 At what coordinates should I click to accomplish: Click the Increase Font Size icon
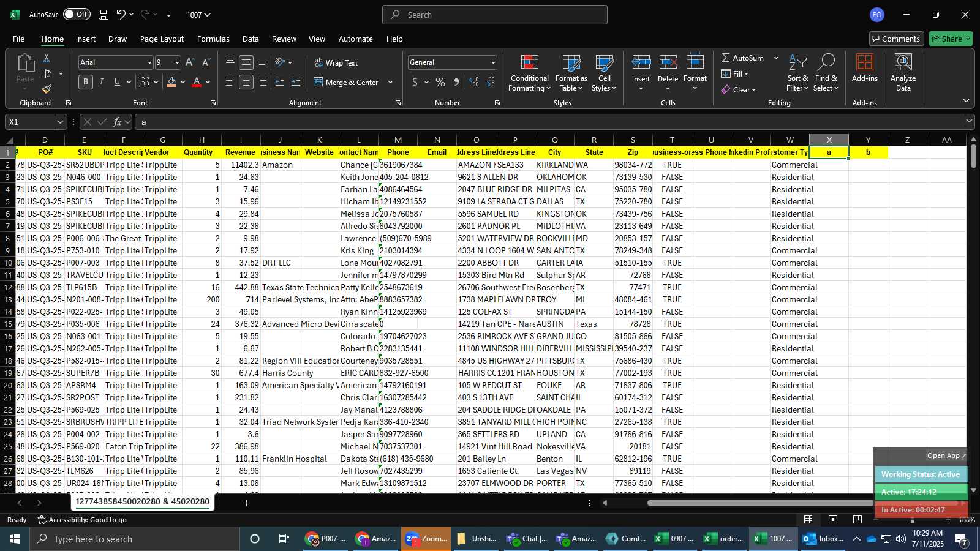[x=190, y=62]
